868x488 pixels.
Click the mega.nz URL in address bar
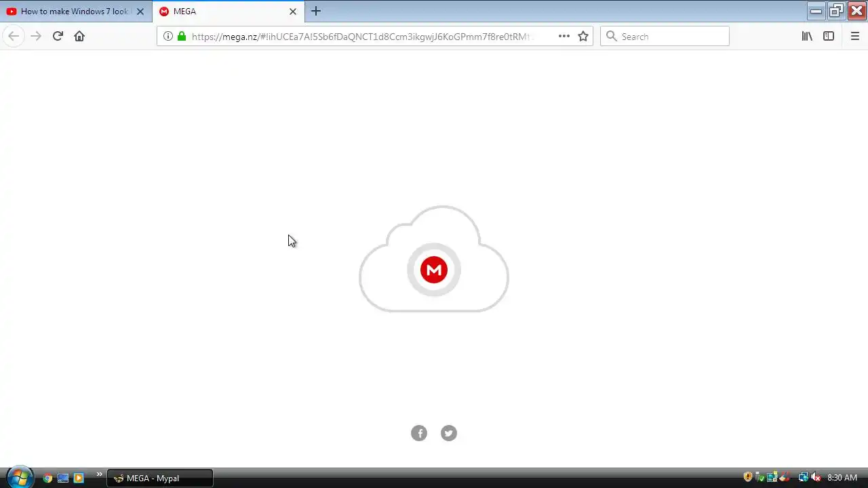[x=361, y=37]
